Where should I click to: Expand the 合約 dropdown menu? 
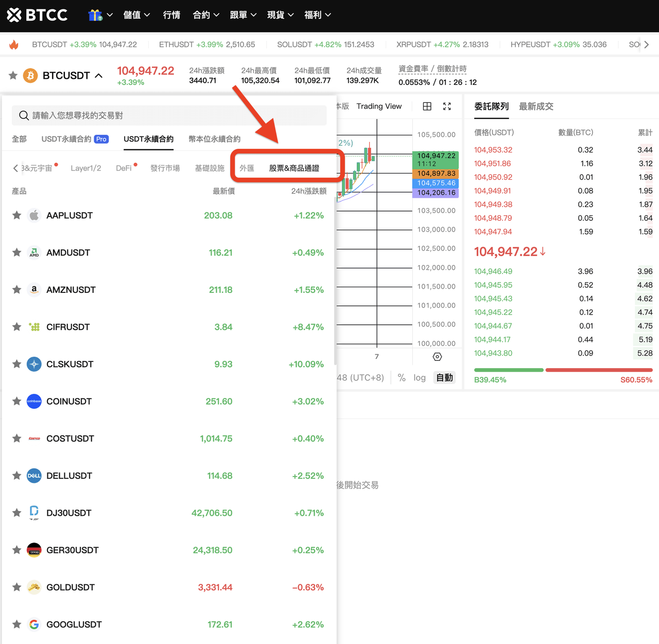tap(206, 15)
